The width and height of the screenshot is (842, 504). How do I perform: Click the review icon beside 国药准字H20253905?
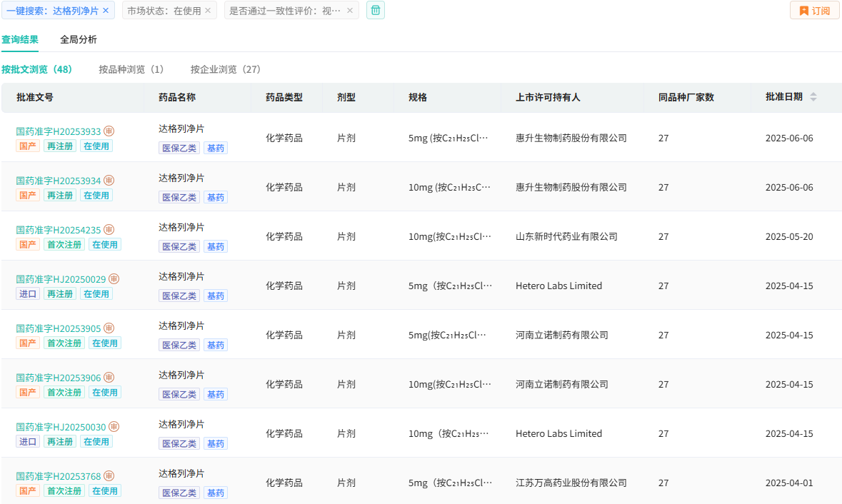[x=109, y=328]
